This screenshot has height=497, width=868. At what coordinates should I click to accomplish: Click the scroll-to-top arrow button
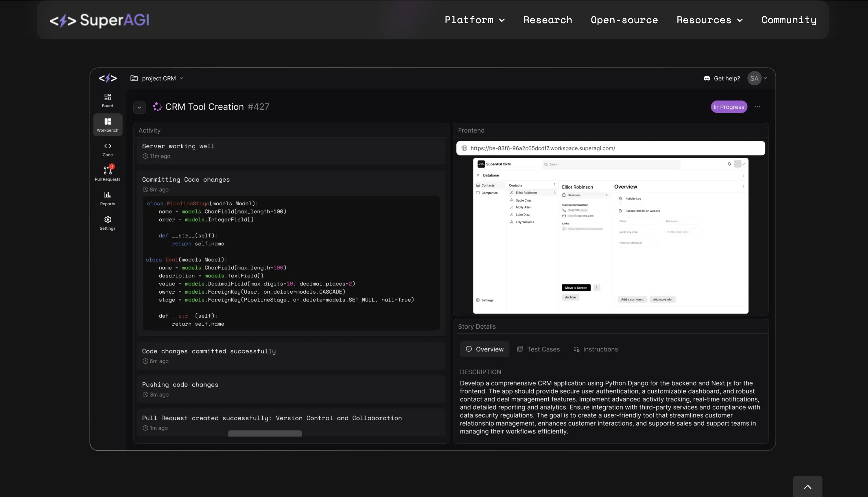[x=807, y=487]
